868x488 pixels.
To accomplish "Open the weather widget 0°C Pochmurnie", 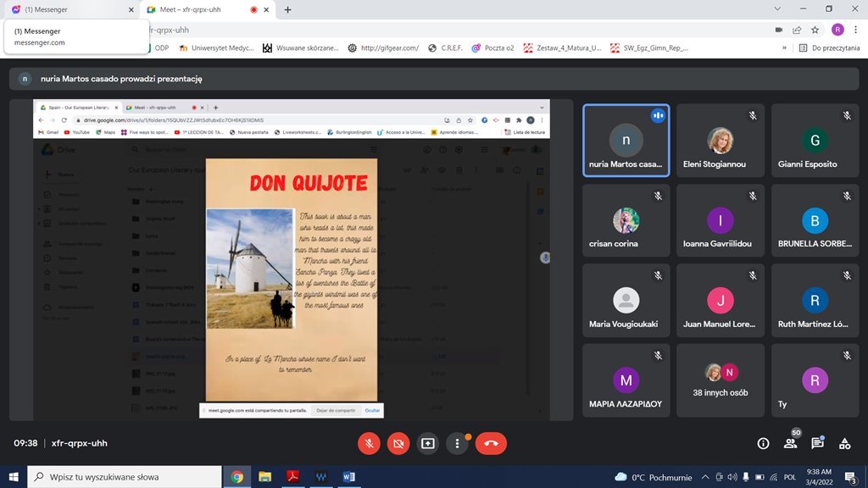I will pyautogui.click(x=654, y=477).
